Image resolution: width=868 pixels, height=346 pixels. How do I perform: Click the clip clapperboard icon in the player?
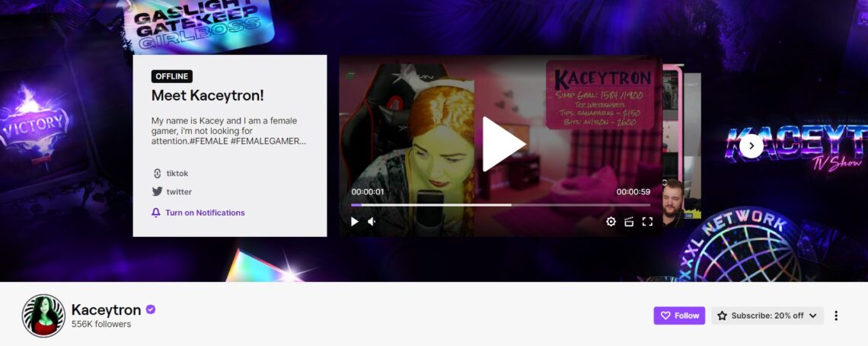click(629, 222)
